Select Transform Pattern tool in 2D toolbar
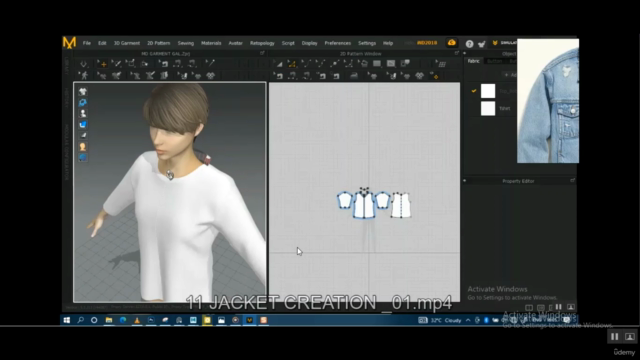This screenshot has width=640, height=360. click(x=279, y=64)
